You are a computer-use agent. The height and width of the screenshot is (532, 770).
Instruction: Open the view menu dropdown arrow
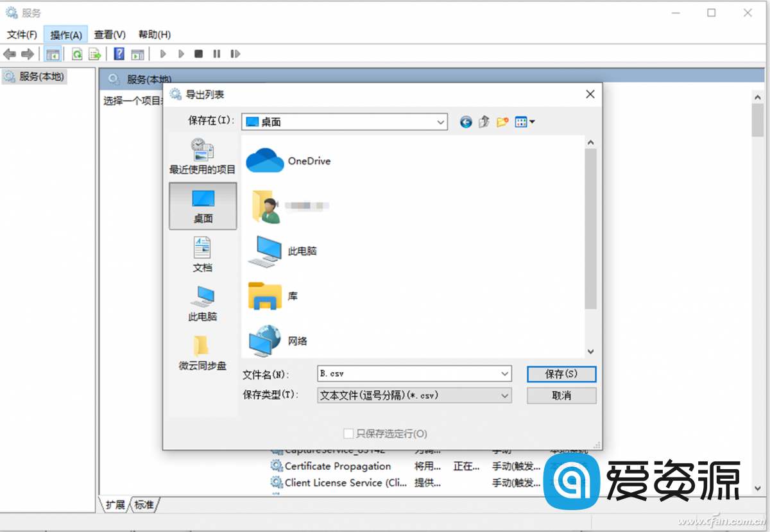point(532,122)
